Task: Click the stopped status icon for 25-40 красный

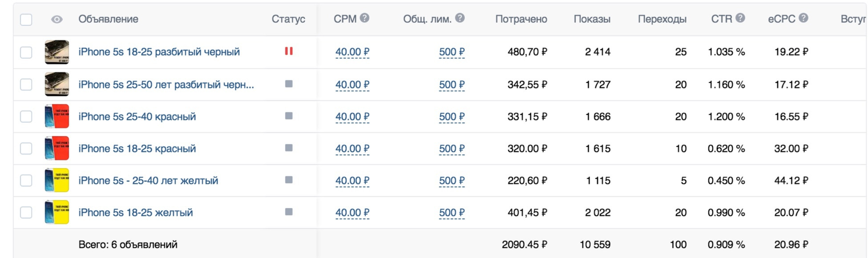Action: (x=289, y=116)
